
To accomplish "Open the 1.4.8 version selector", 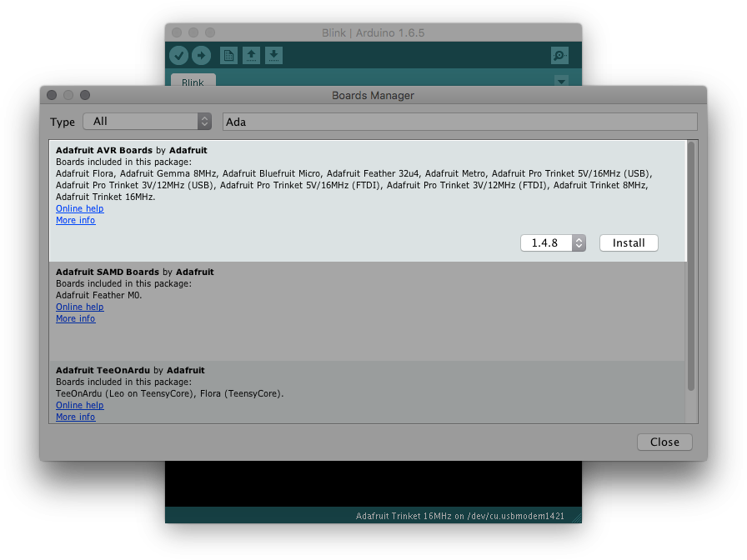I will coord(553,242).
